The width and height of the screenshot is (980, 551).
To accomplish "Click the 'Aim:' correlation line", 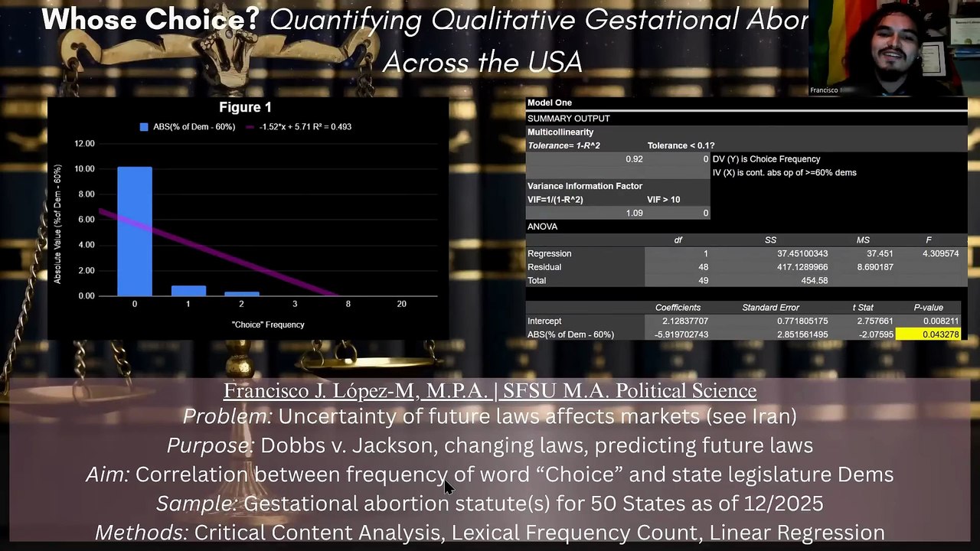I will [x=490, y=474].
